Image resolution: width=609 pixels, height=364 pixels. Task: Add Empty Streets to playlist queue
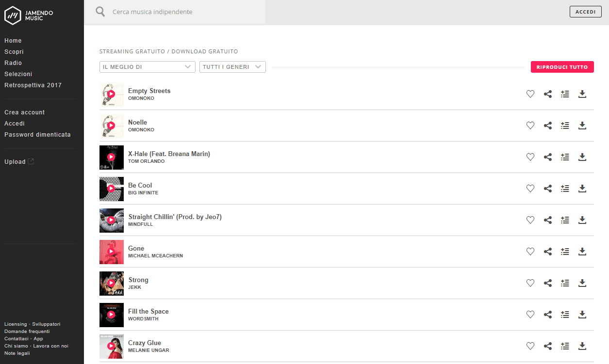[565, 94]
